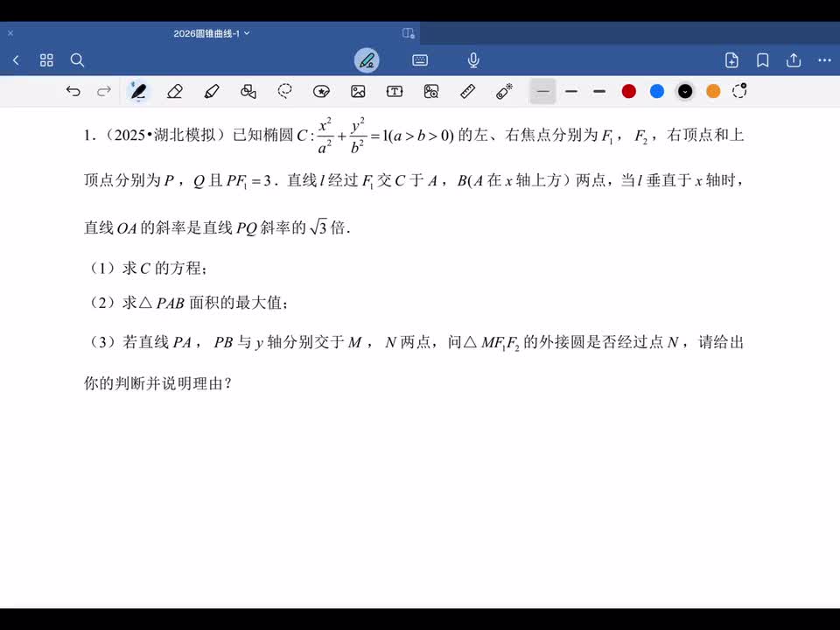The image size is (840, 630).
Task: Open the more options ellipsis menu
Action: (x=824, y=60)
